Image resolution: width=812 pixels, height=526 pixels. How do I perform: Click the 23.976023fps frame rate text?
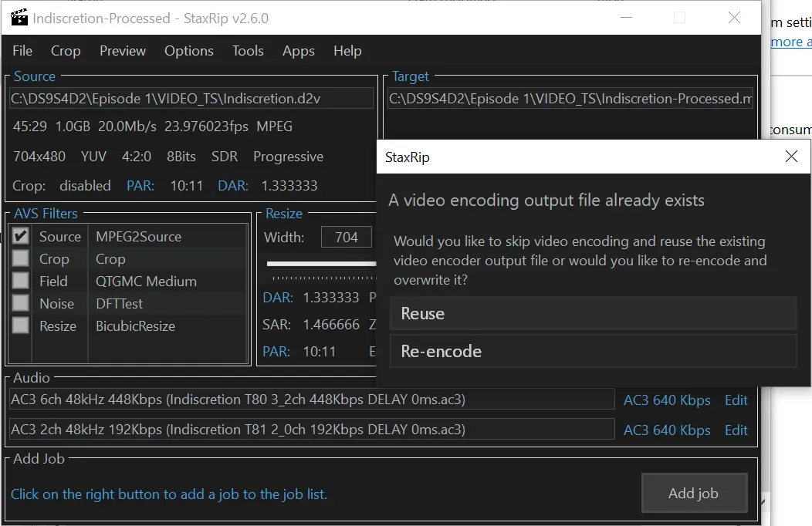point(206,126)
